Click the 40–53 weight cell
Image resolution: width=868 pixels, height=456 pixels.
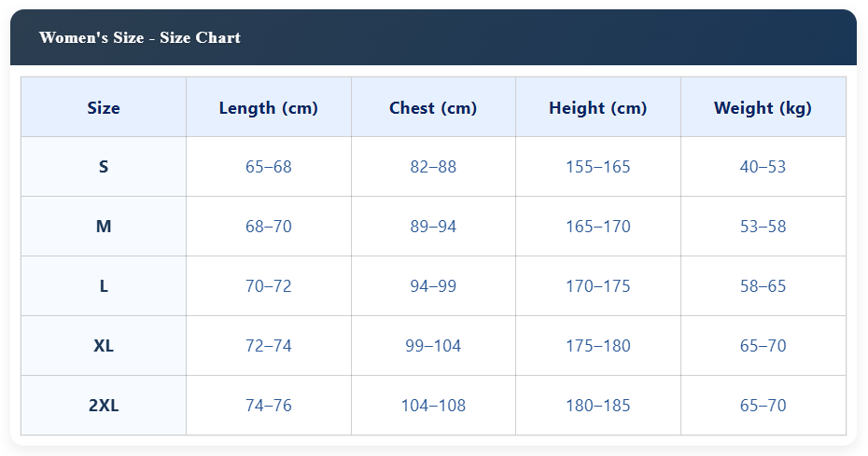pos(763,167)
